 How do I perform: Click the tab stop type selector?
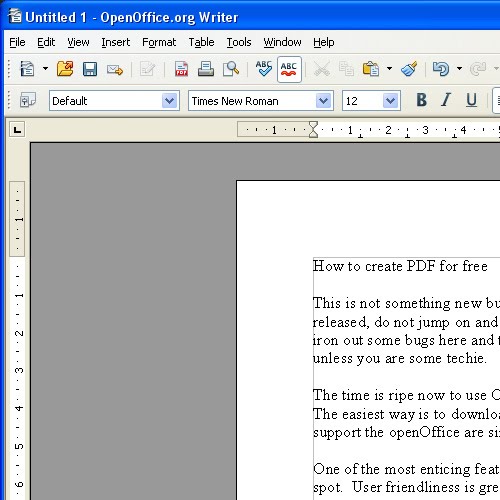tap(17, 130)
